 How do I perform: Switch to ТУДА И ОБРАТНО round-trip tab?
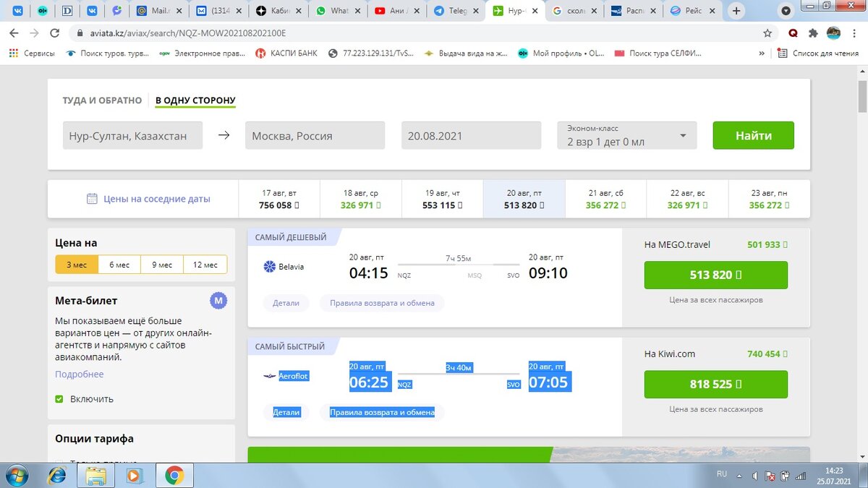[x=102, y=100]
